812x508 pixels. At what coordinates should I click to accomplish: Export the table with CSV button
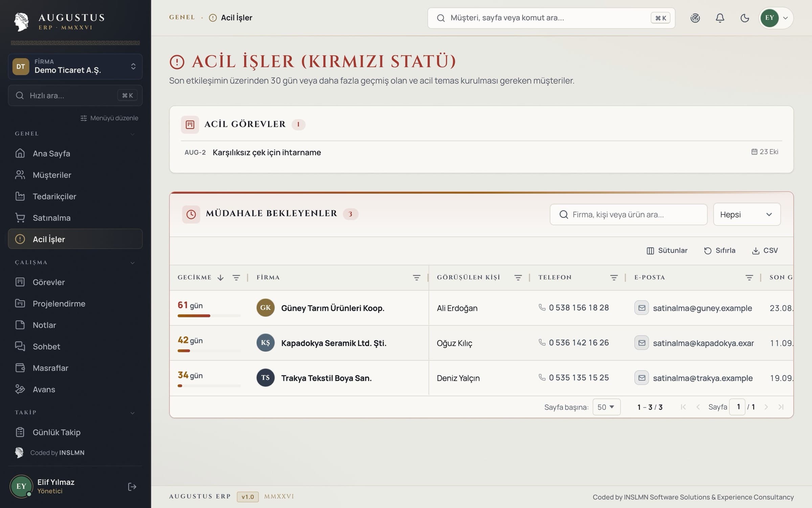[765, 251]
